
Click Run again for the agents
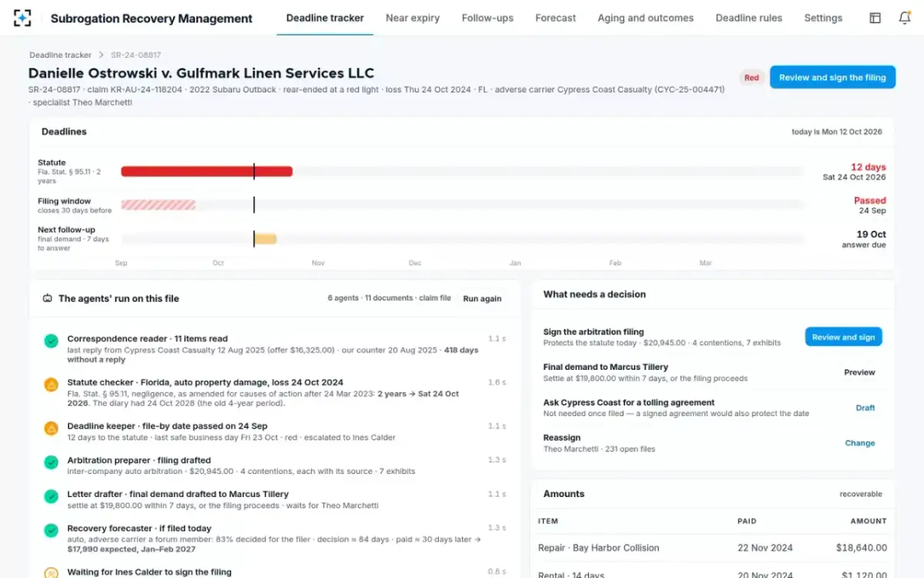point(482,299)
